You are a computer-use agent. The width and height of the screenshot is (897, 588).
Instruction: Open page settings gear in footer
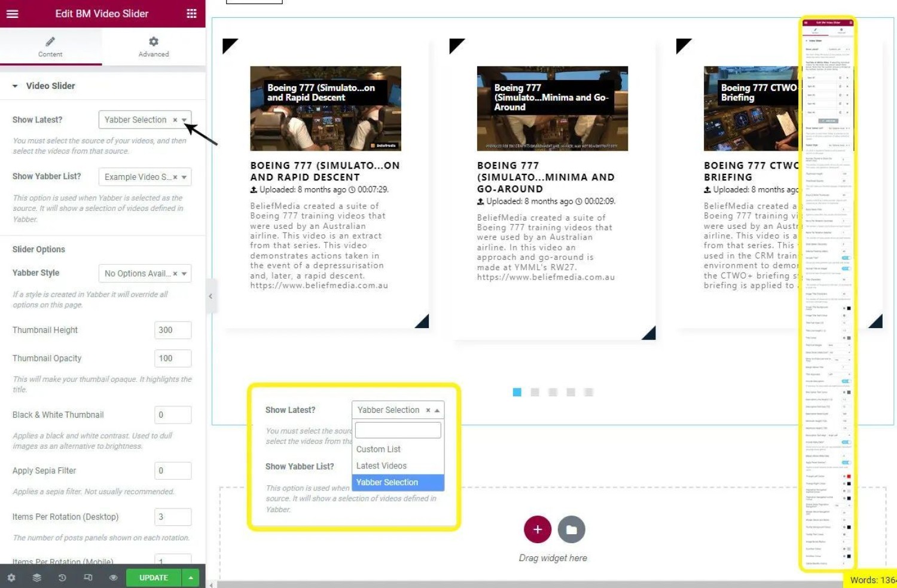coord(11,578)
